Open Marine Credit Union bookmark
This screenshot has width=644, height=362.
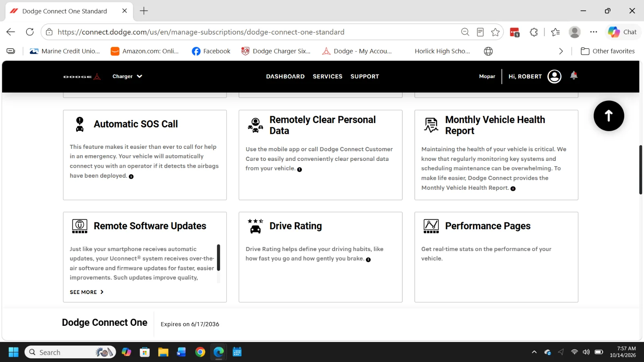point(65,51)
